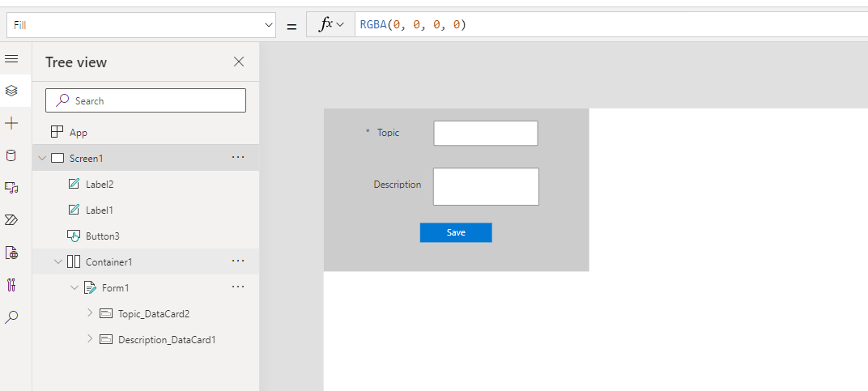The width and height of the screenshot is (868, 391).
Task: Open the Data cylinder icon
Action: 11,155
